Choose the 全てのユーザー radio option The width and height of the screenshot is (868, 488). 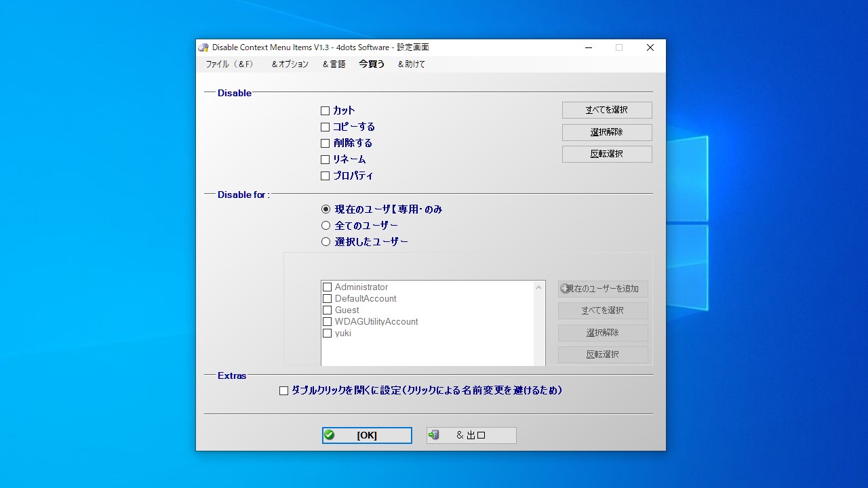click(326, 226)
